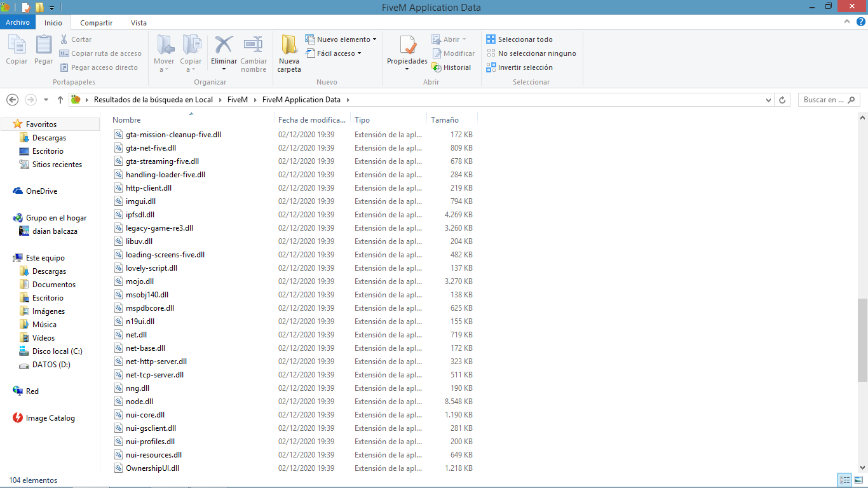Sort by Fecha de modificación column

(x=312, y=119)
